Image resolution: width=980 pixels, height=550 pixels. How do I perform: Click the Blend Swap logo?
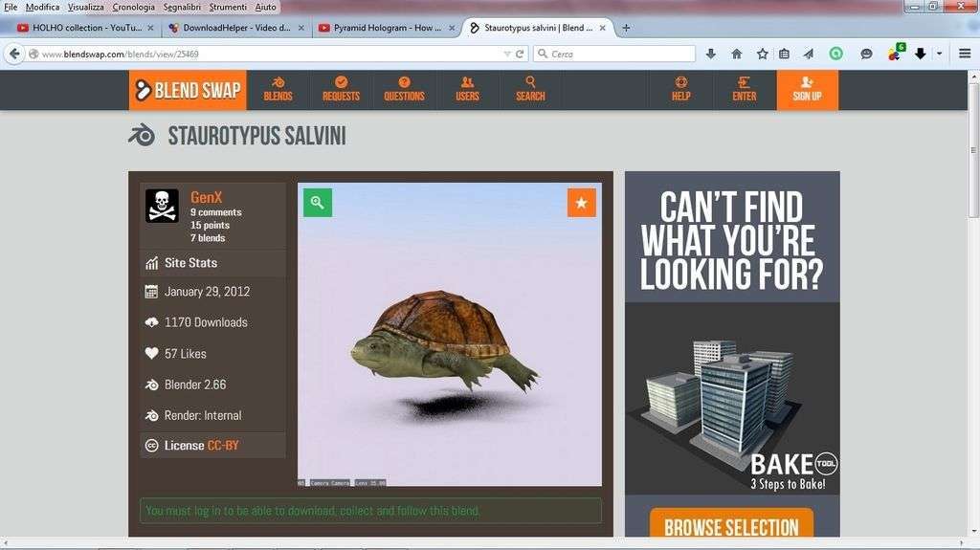tap(188, 90)
